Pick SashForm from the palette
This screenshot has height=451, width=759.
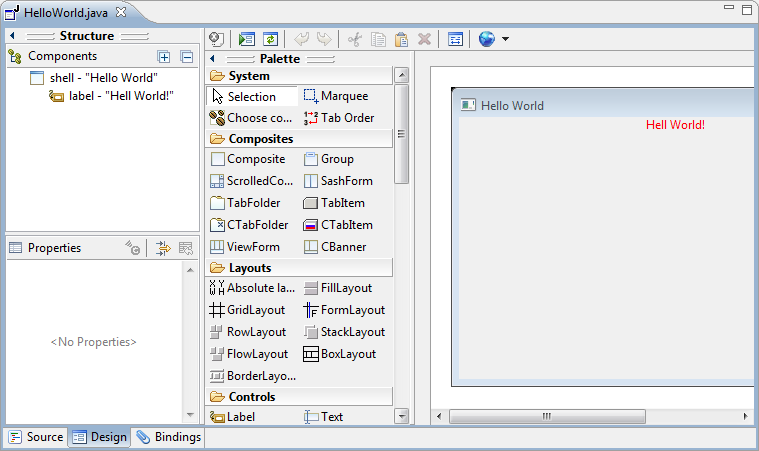pos(338,180)
